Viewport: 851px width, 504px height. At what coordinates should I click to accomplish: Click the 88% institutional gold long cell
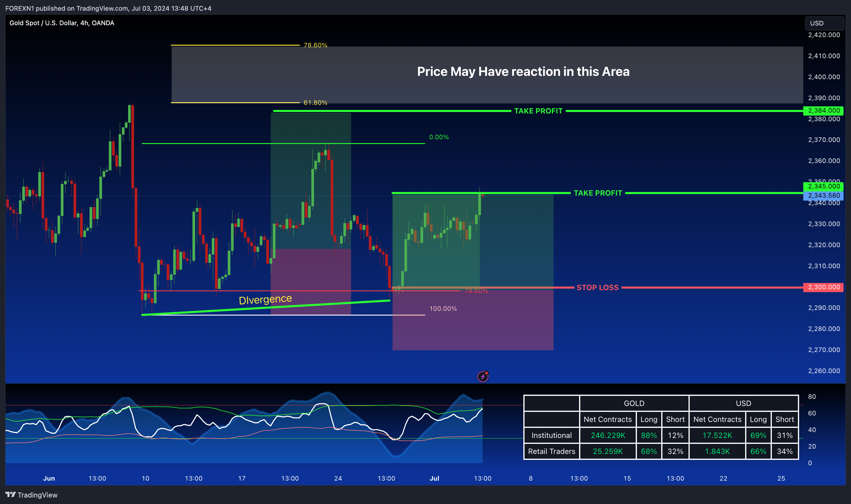point(649,435)
